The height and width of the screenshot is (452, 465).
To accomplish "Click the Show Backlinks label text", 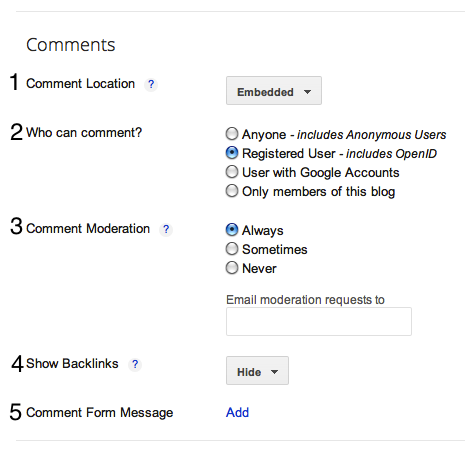I will 72,364.
